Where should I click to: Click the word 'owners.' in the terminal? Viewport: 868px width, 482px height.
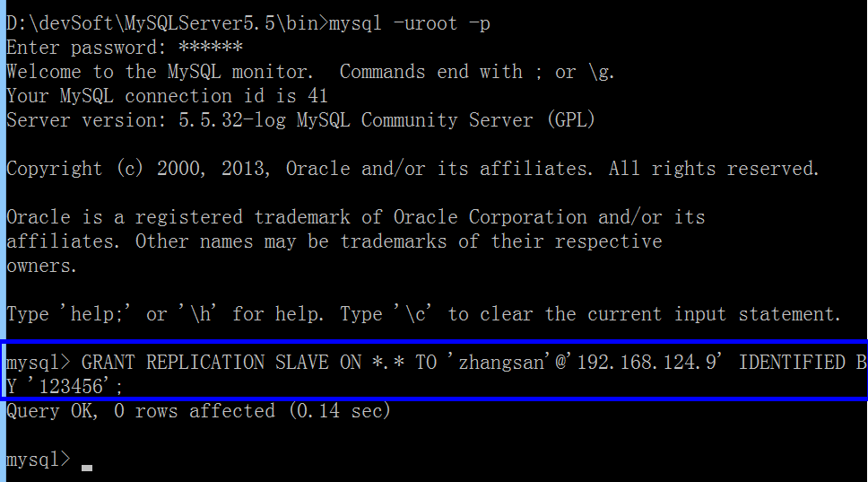[41, 266]
